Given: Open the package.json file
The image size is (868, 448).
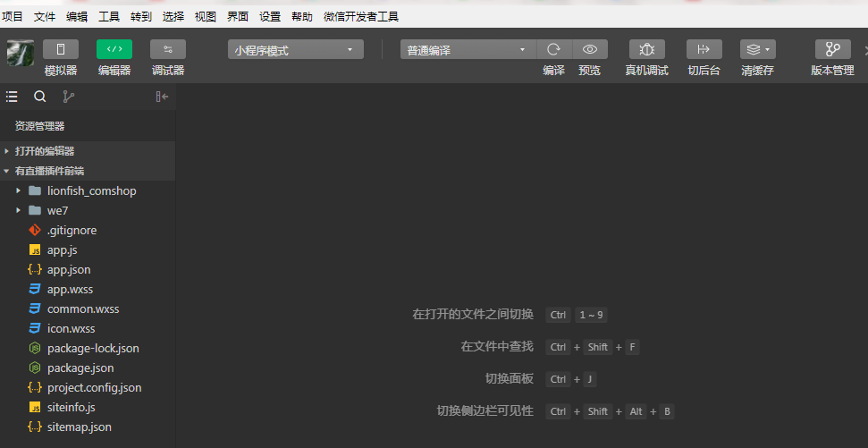Looking at the screenshot, I should tap(88, 368).
